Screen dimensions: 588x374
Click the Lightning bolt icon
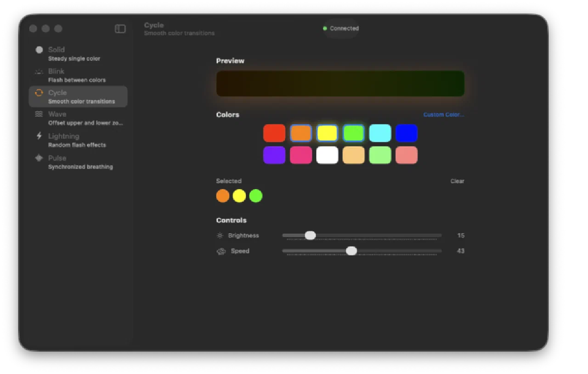[39, 136]
